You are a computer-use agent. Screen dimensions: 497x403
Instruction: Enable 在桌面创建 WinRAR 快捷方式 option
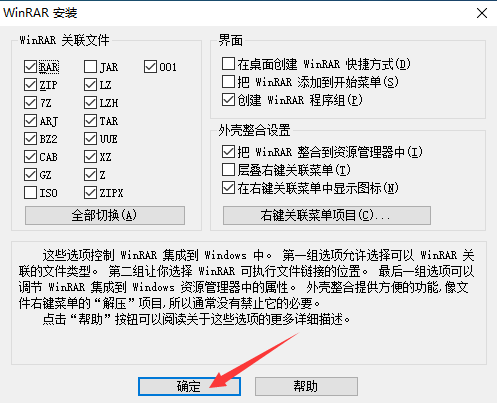228,64
